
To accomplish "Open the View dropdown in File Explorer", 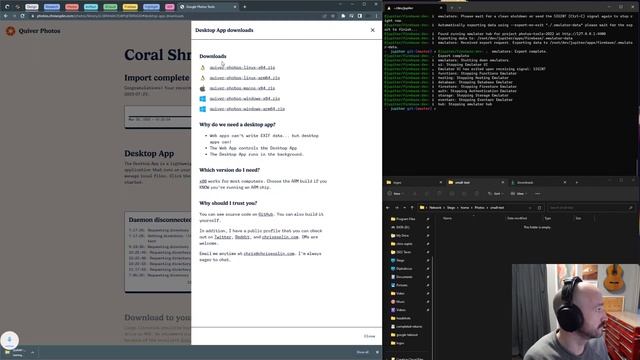I will [x=518, y=194].
